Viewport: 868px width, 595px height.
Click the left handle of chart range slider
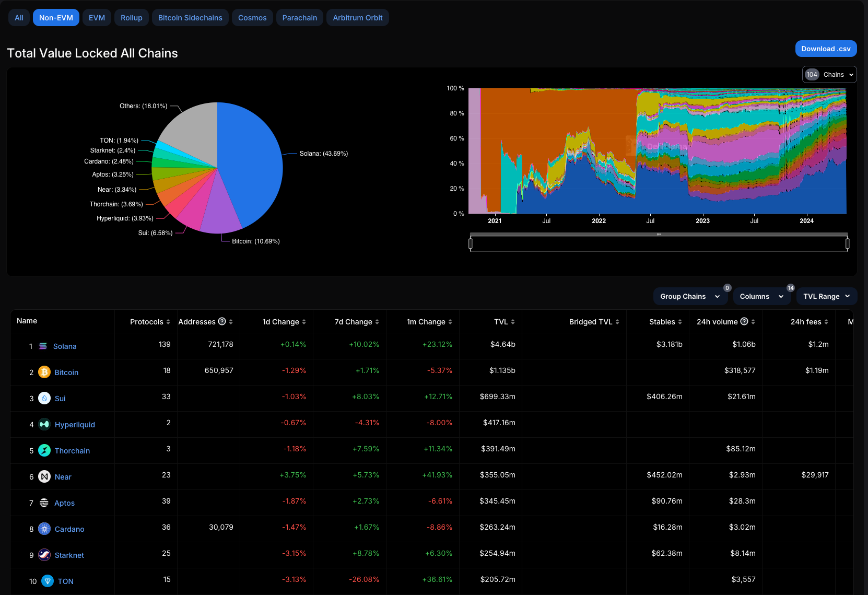click(x=471, y=243)
